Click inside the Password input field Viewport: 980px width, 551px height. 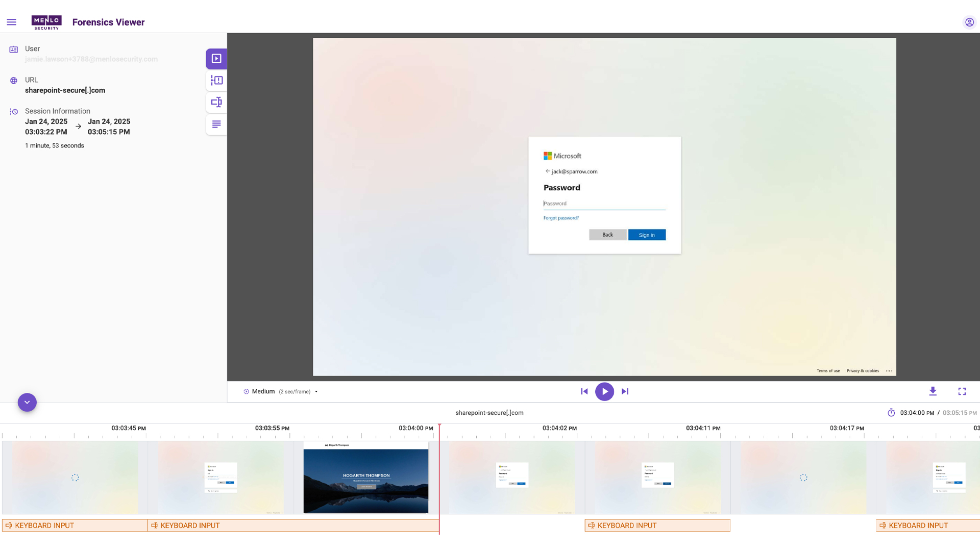604,203
